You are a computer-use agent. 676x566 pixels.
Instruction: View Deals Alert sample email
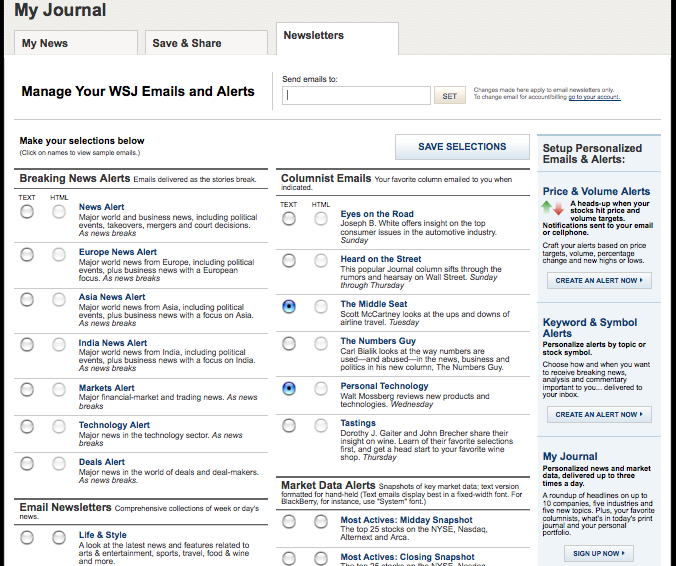[102, 462]
